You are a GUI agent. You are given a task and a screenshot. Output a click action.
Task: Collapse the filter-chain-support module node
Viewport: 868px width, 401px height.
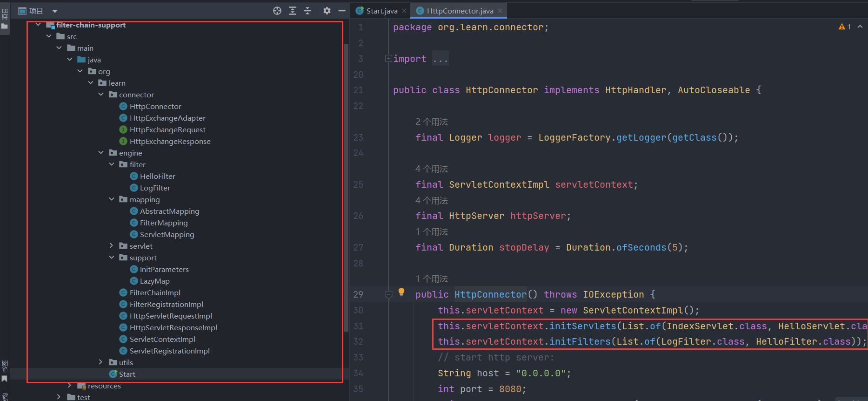coord(38,25)
